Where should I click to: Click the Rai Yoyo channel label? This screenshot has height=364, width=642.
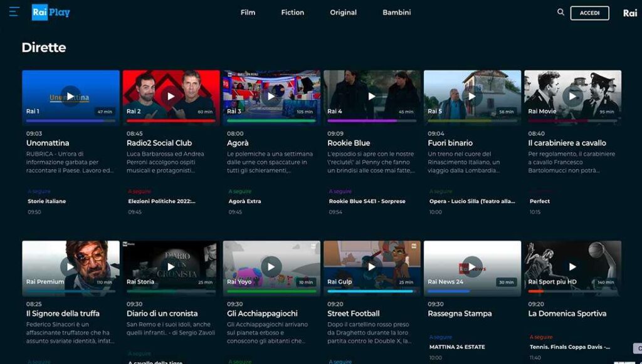(x=239, y=282)
